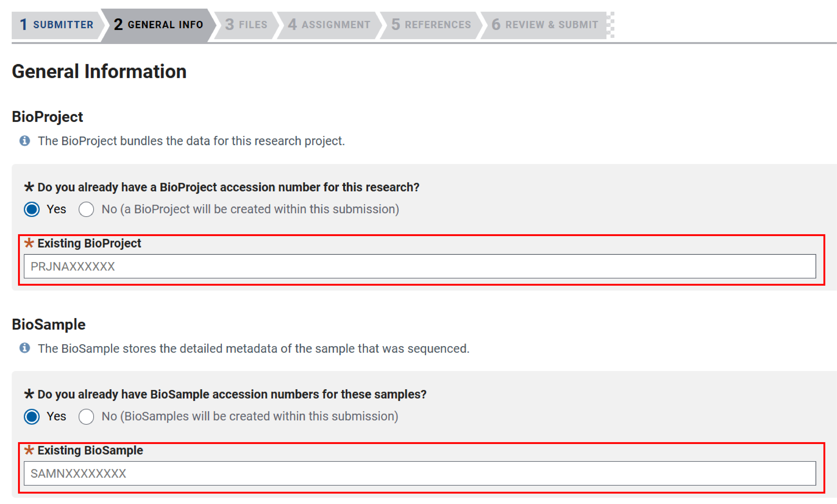Click the BioSample accession question label
The height and width of the screenshot is (504, 837).
232,394
